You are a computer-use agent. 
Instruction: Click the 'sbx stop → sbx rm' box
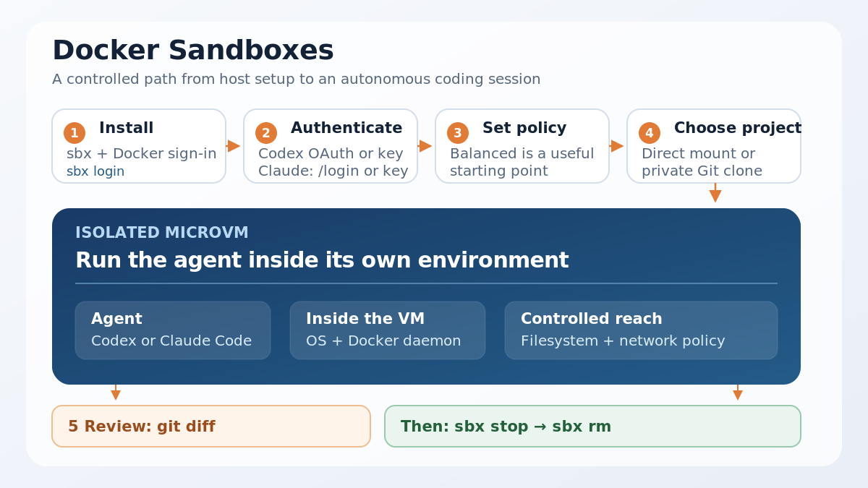(592, 427)
